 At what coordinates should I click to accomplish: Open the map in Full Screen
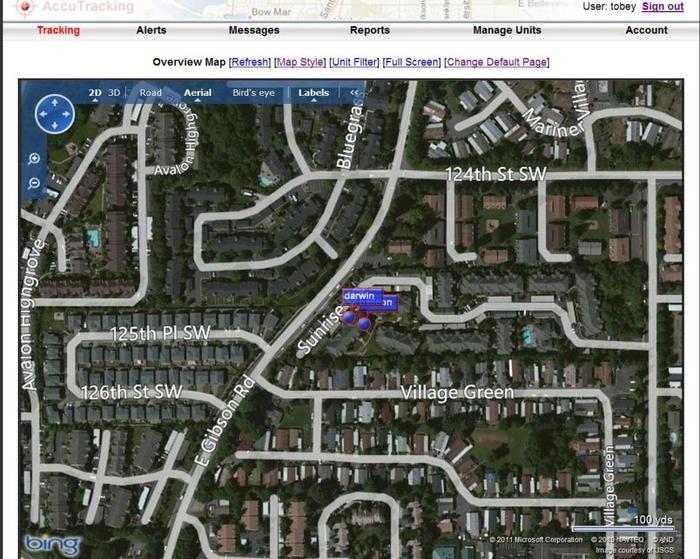[x=412, y=62]
